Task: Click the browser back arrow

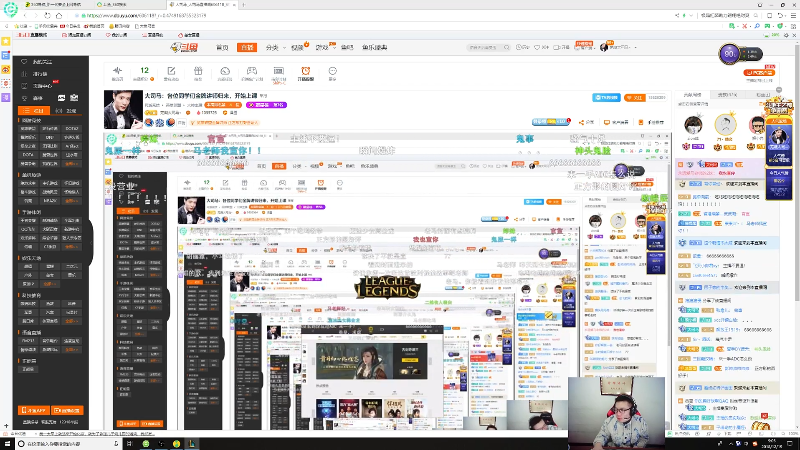Action: (x=25, y=15)
